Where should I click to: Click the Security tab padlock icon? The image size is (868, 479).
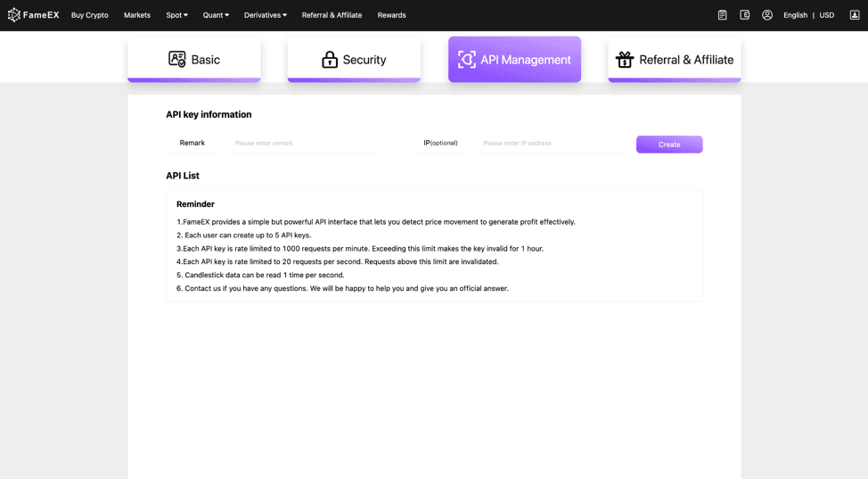[x=330, y=60]
